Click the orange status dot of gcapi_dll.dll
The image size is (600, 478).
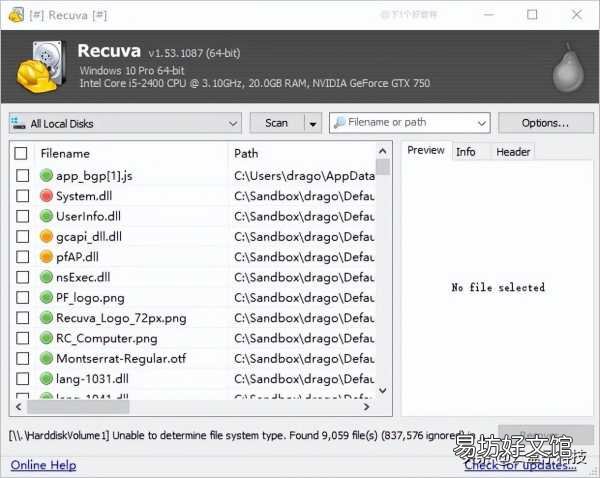click(46, 236)
